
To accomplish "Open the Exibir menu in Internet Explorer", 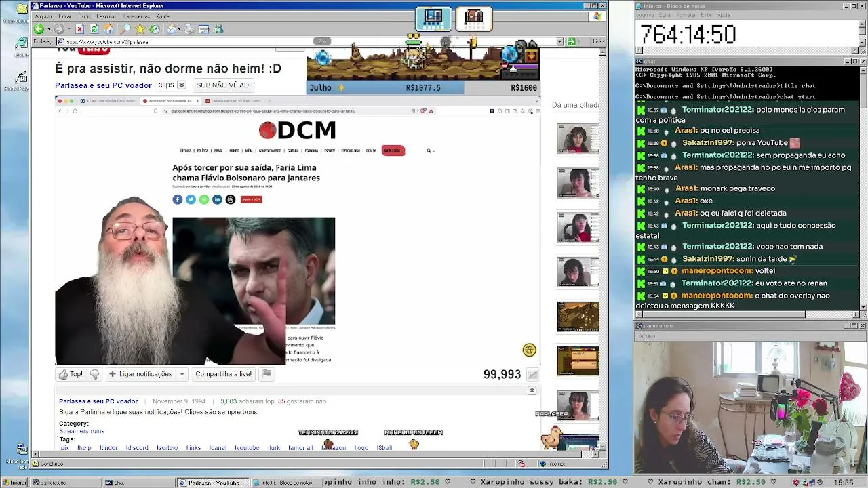I will [x=83, y=16].
